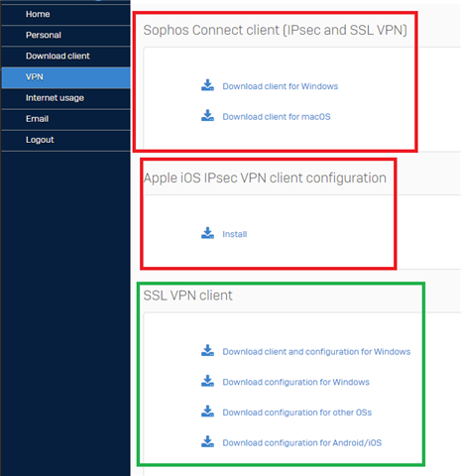Viewport: 461px width, 476px height.
Task: Click download icon beside client for macOS
Action: (207, 115)
